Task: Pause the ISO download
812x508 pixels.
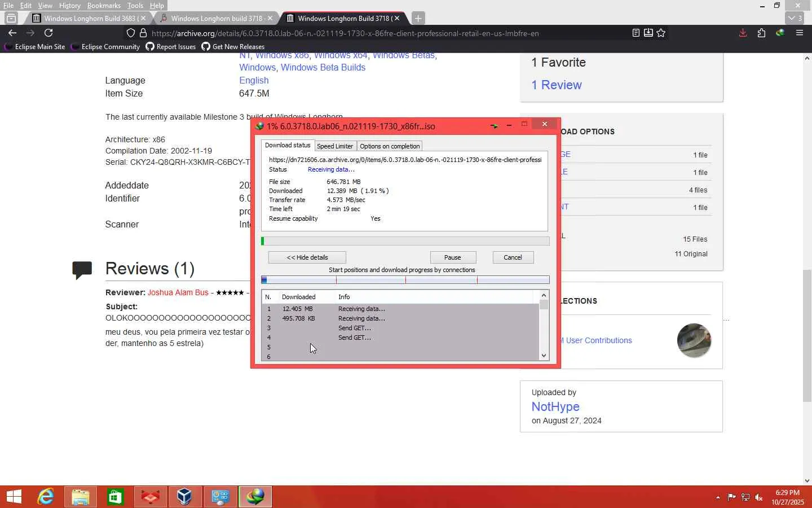Action: point(453,257)
